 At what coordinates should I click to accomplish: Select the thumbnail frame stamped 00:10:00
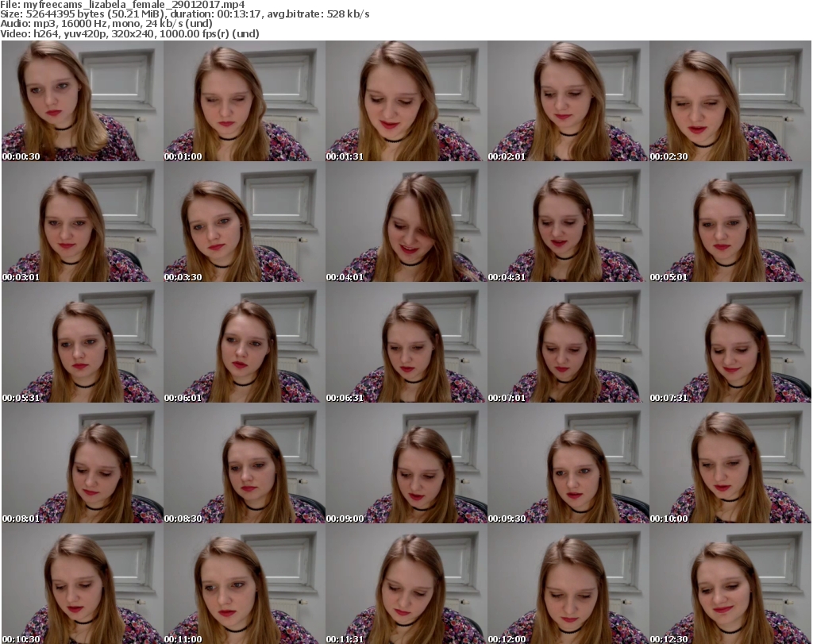730,463
